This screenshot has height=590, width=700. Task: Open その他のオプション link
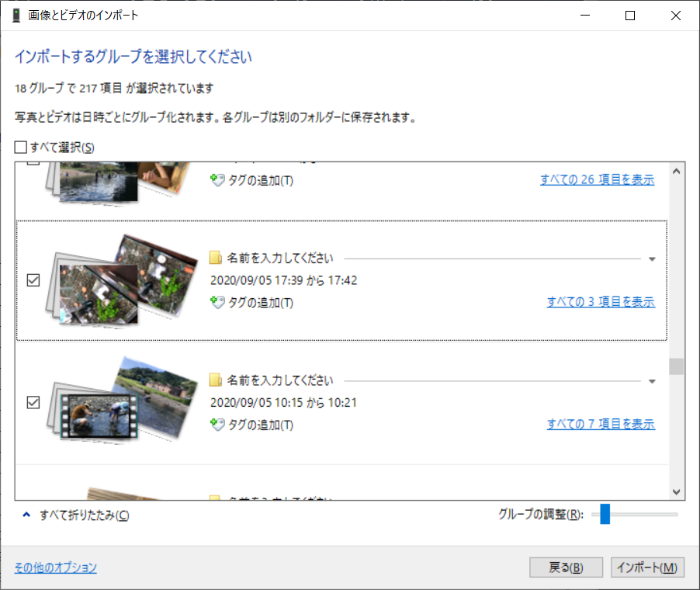[x=55, y=567]
